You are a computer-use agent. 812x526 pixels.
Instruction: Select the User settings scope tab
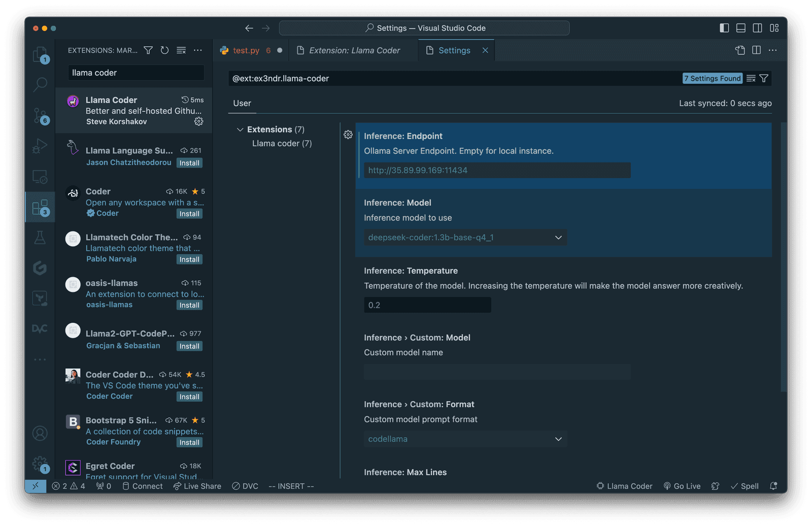(x=242, y=103)
